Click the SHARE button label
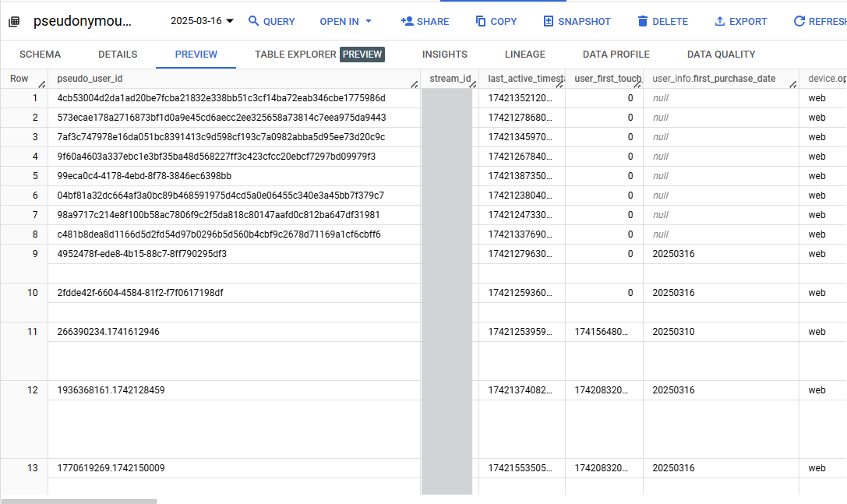This screenshot has height=504, width=847. (x=432, y=22)
